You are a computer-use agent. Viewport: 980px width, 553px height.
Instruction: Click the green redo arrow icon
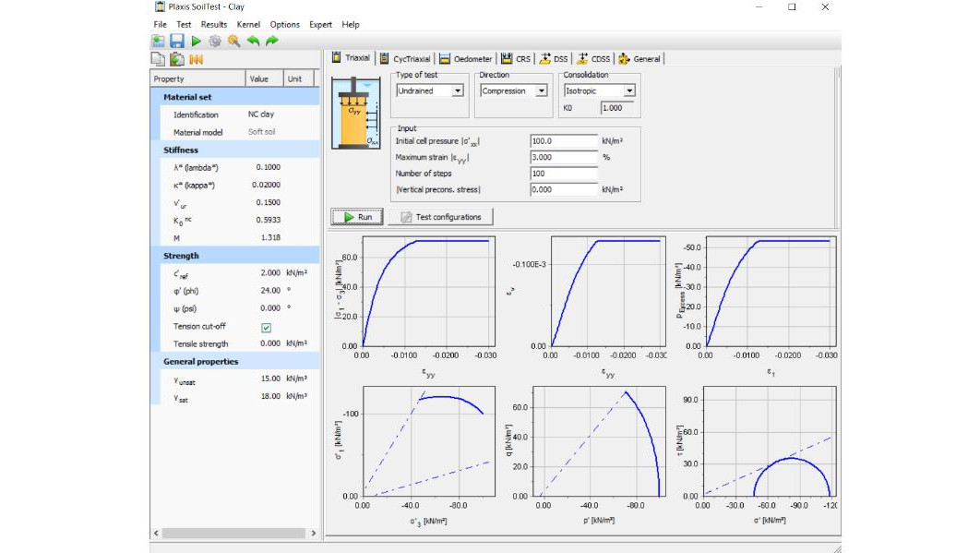[271, 42]
